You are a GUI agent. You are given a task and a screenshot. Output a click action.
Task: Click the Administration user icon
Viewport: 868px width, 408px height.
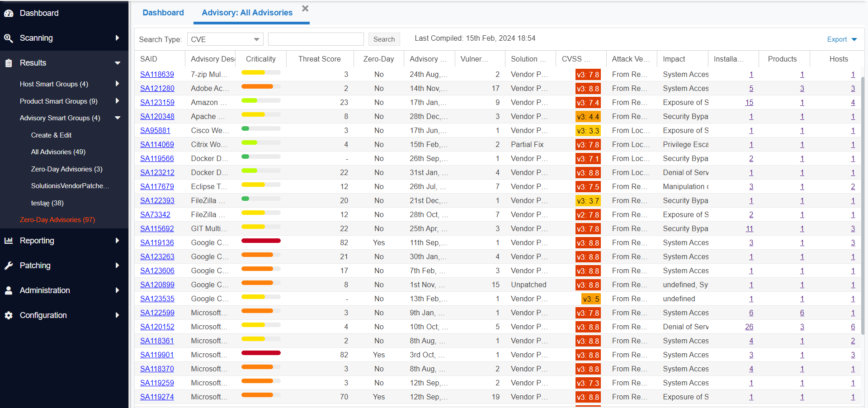pos(9,290)
